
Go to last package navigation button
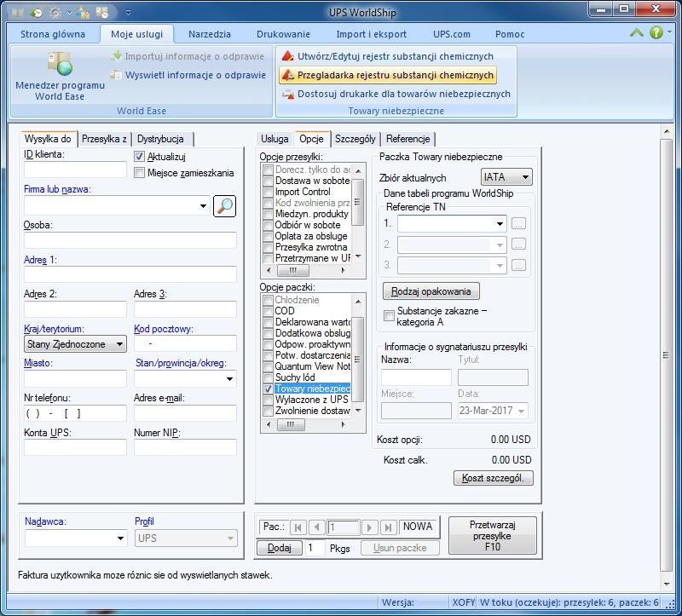pos(388,527)
